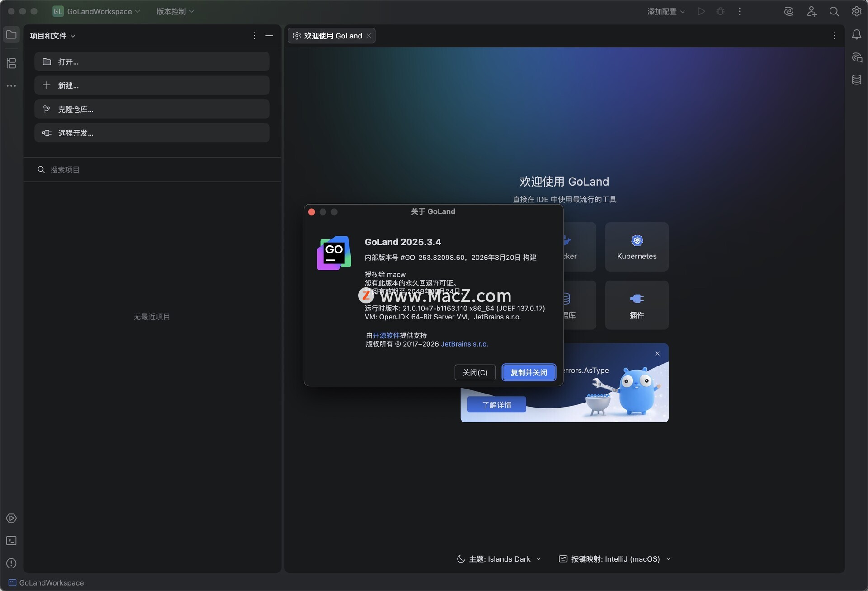Screen dimensions: 868x591
Task: Open the IntelliJ (macOS) keymap dropdown
Action: point(615,559)
